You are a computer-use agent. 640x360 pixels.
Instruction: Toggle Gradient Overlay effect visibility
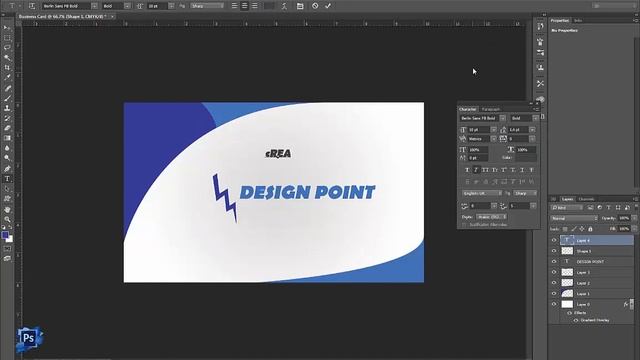pos(576,320)
